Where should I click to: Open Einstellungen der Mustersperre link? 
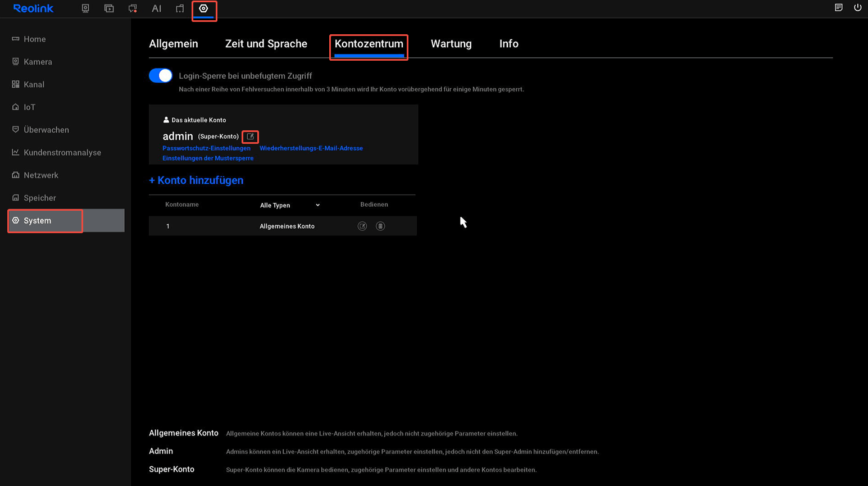coord(208,158)
